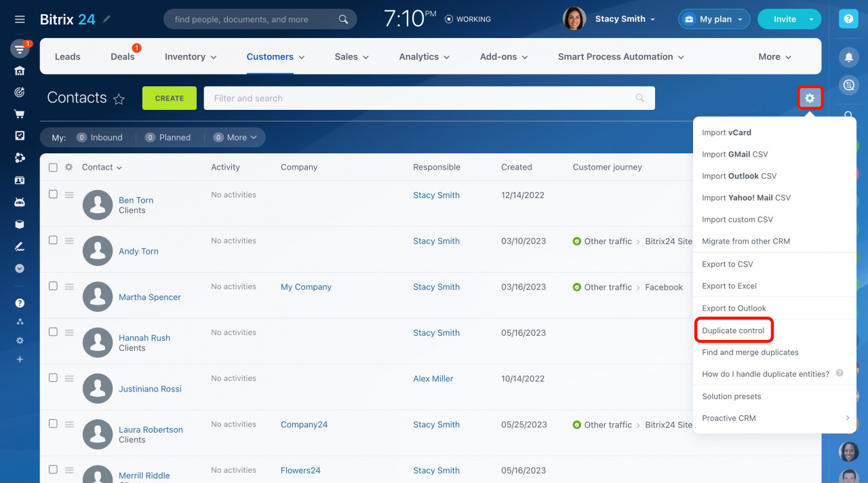Viewport: 868px width, 483px height.
Task: Click the search icon in Filter and search box
Action: 639,98
